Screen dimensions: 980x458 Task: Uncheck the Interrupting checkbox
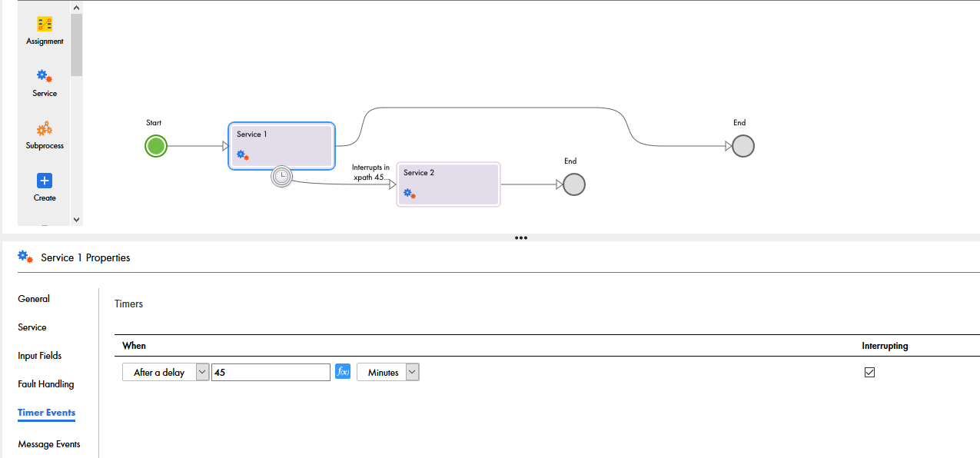869,372
